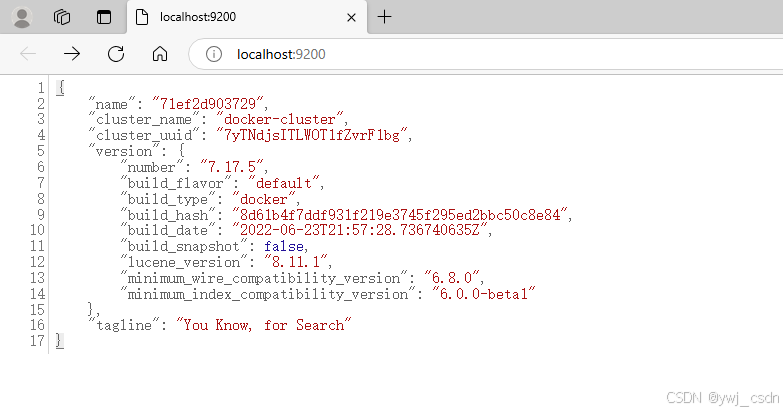Click the "cluster_name" key
Image resolution: width=783 pixels, height=411 pixels.
144,119
